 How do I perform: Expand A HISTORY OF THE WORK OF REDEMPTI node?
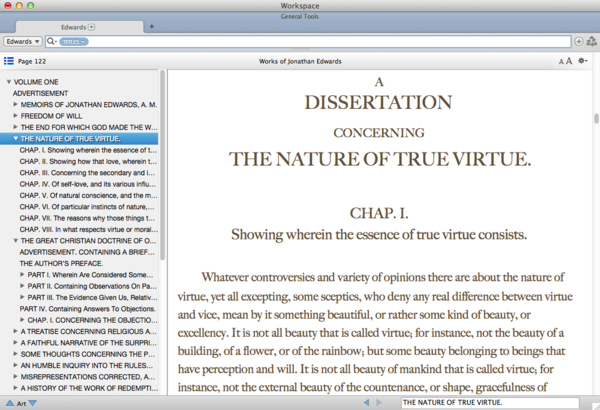15,388
